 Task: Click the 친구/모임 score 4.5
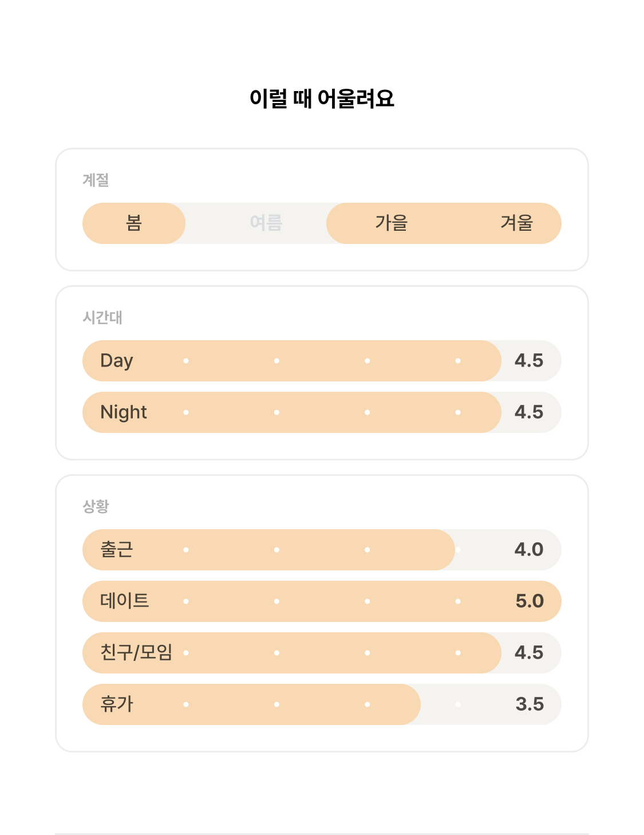point(529,653)
